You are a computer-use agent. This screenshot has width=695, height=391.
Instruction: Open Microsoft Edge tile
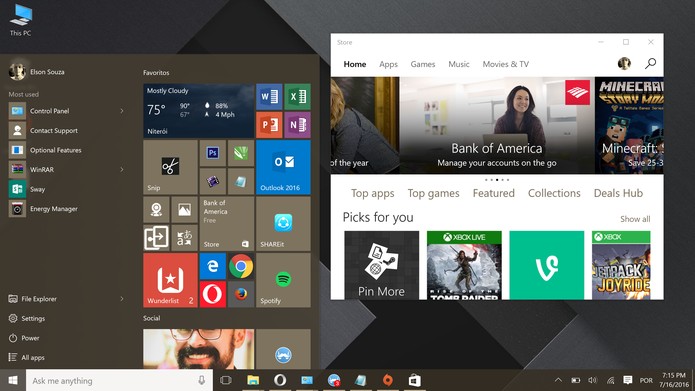click(213, 266)
